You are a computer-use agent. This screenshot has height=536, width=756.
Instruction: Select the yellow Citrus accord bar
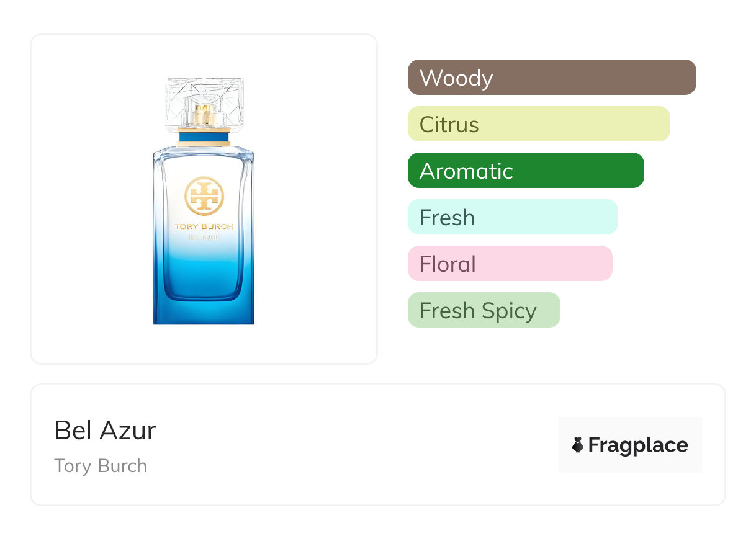[x=538, y=124]
